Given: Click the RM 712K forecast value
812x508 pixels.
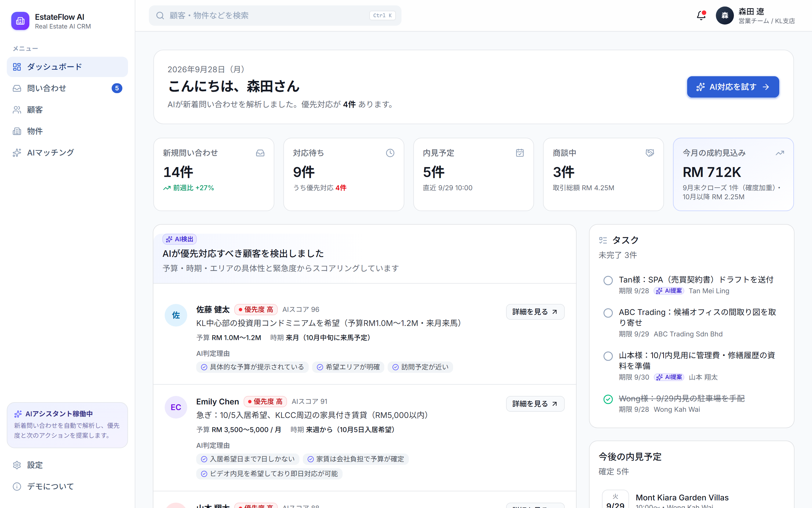Looking at the screenshot, I should tap(712, 172).
